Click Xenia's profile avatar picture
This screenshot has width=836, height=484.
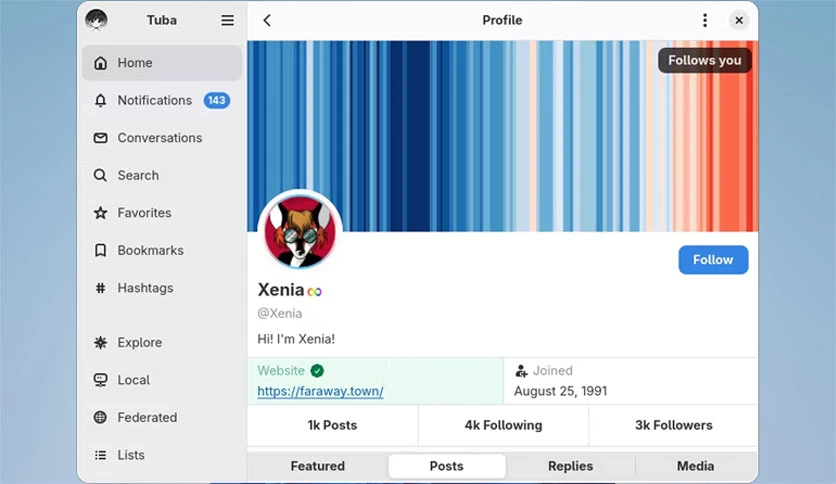click(x=300, y=231)
